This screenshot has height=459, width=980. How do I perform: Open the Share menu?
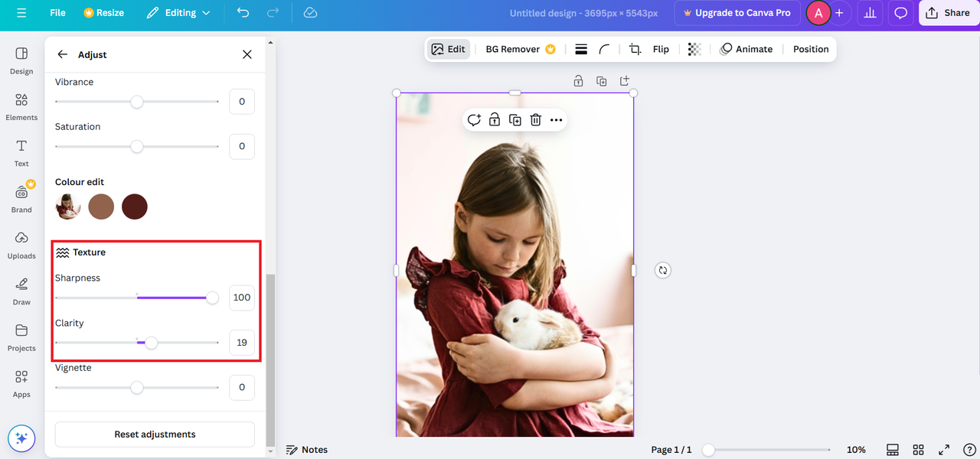[948, 13]
